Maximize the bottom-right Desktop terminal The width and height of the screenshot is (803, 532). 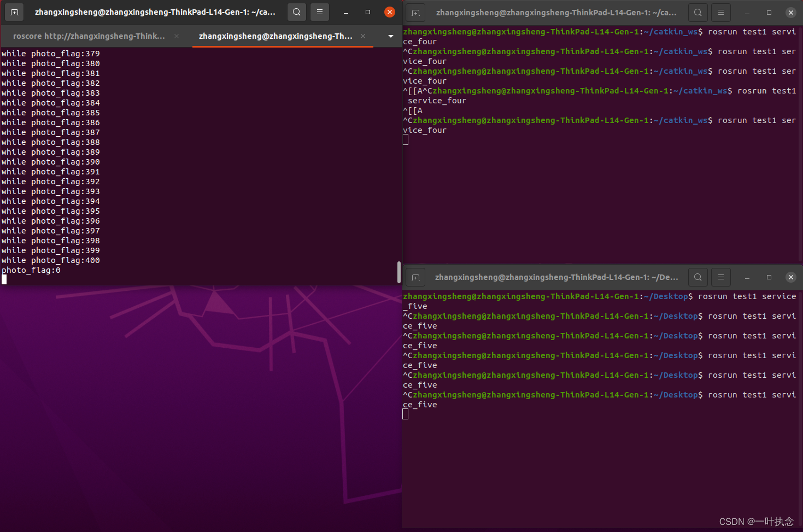coord(769,277)
